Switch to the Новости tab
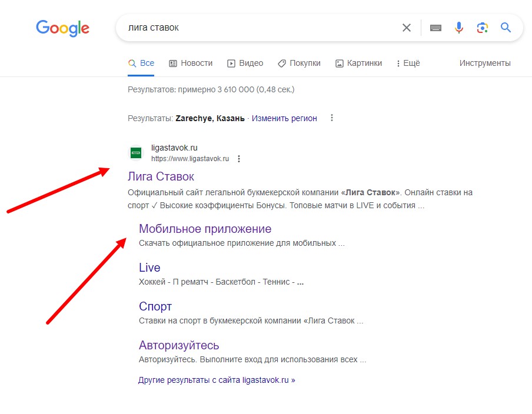The image size is (532, 414). coord(191,63)
